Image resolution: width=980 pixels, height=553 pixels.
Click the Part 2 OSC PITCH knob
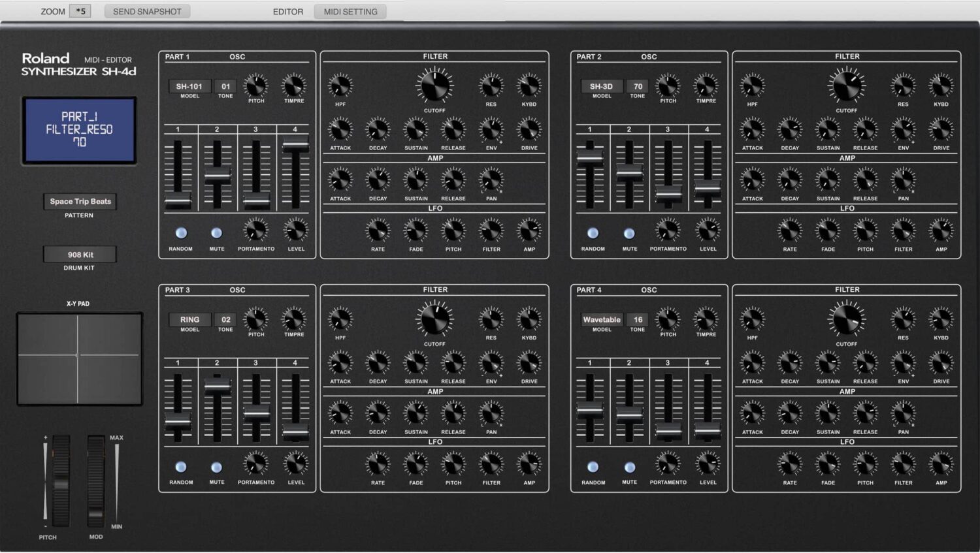point(668,85)
